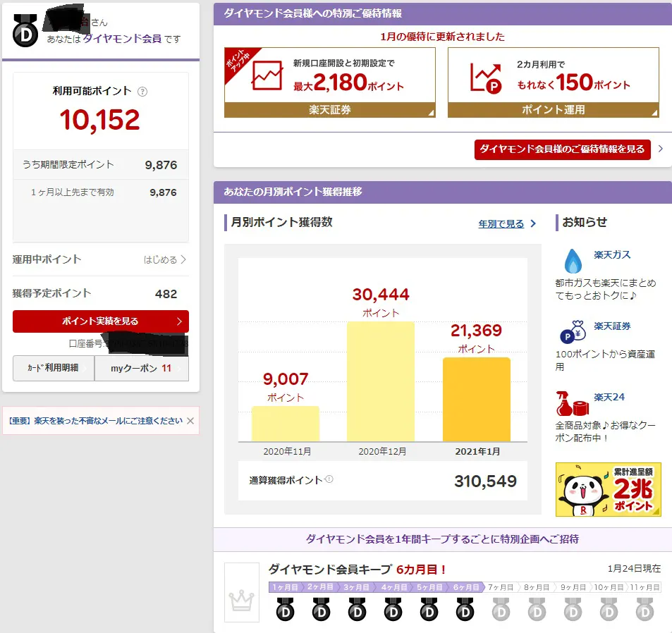
Task: Click 1月24日現在 date text
Action: 635,569
